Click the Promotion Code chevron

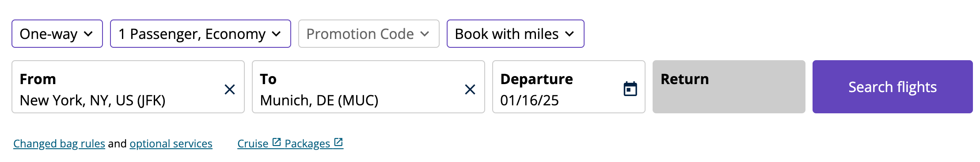click(425, 34)
